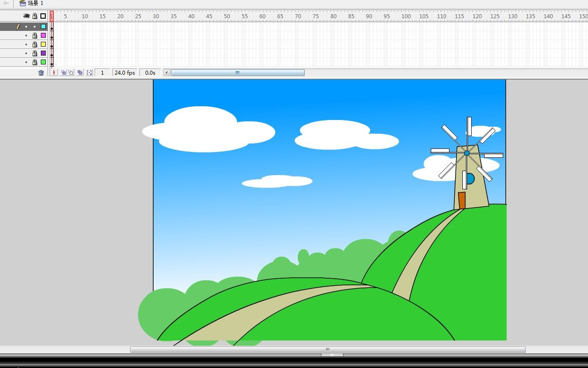Click the yellow layer outline color swatch
588x368 pixels.
(43, 44)
